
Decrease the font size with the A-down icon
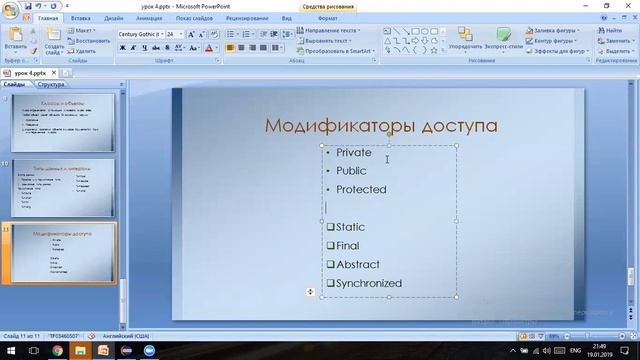coord(202,34)
